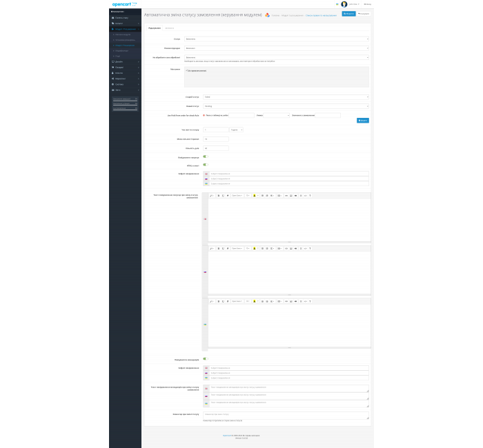Screen dimensions: 483x448
Task: Click the waiting time number input field
Action: [215, 130]
